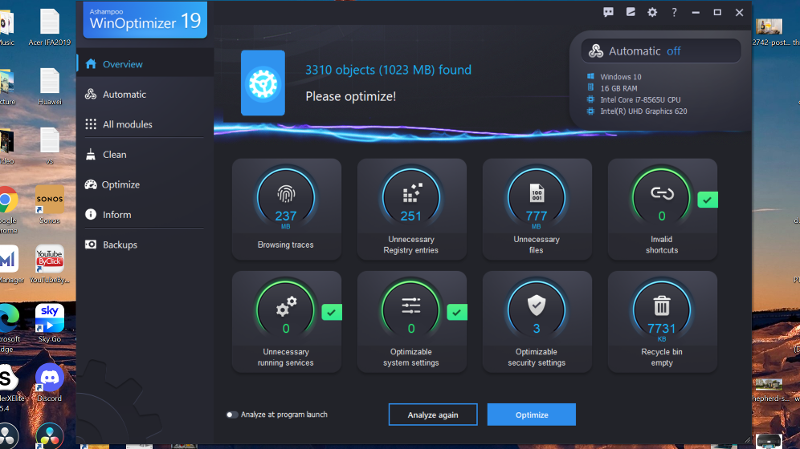Open the Clean section
This screenshot has height=449, width=800.
point(145,154)
